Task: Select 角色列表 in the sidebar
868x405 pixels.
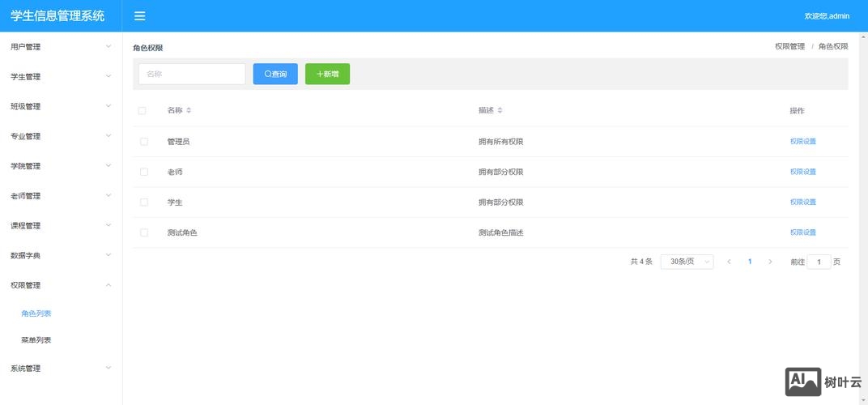Action: tap(36, 313)
